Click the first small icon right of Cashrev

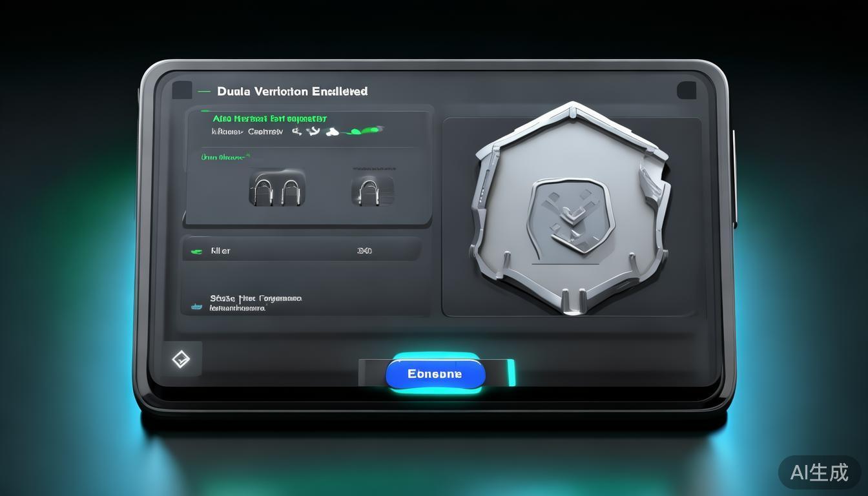point(297,131)
